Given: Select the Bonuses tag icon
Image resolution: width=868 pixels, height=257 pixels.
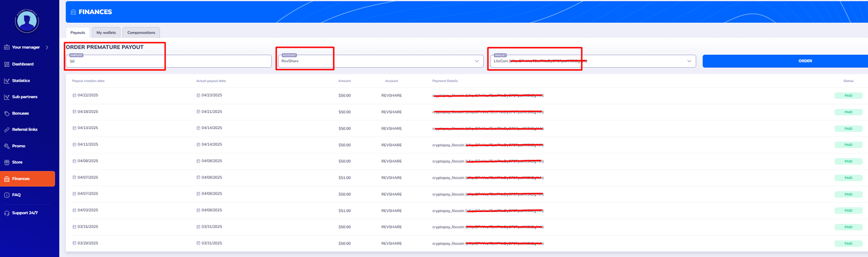Looking at the screenshot, I should pos(7,113).
